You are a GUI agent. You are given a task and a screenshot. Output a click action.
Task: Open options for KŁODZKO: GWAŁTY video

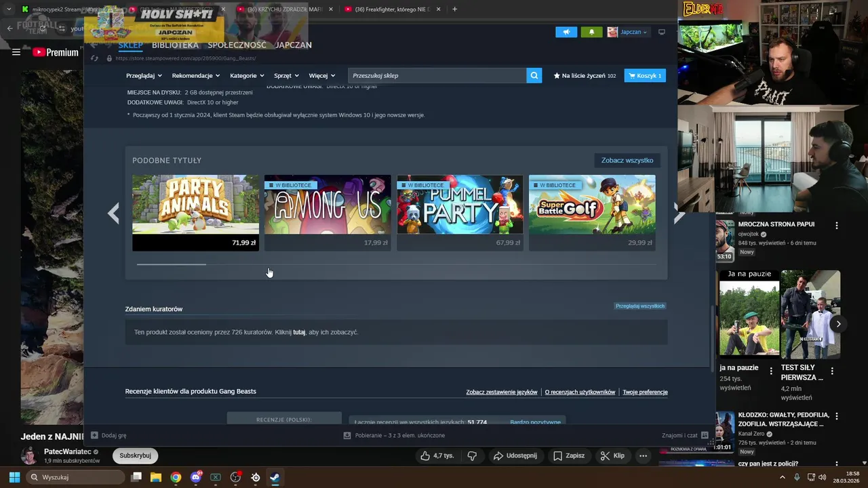pyautogui.click(x=836, y=416)
